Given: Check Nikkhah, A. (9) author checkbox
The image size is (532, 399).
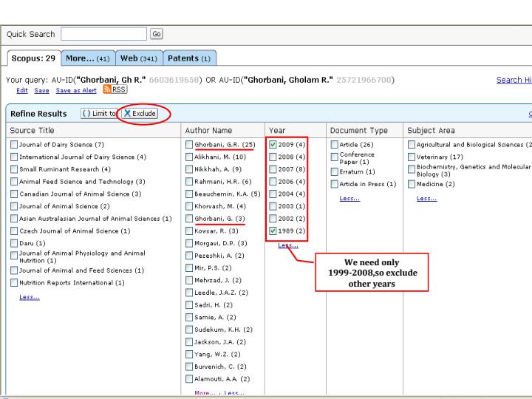Looking at the screenshot, I should pos(189,169).
